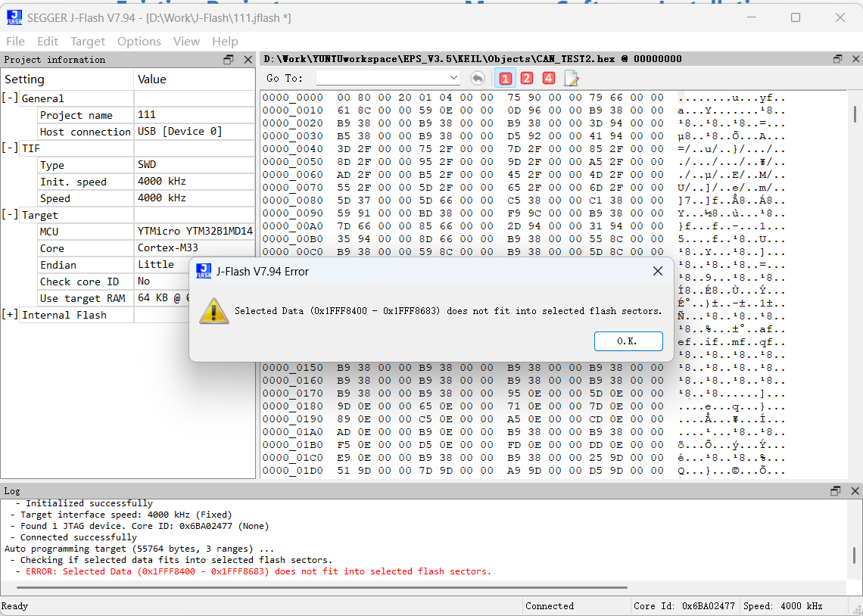Click the Log panel horizontal scrollbar
This screenshot has height=616, width=863.
318,587
